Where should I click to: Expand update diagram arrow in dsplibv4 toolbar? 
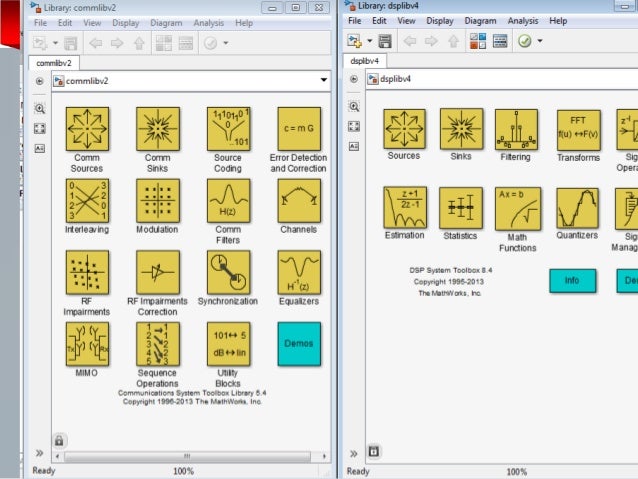540,41
